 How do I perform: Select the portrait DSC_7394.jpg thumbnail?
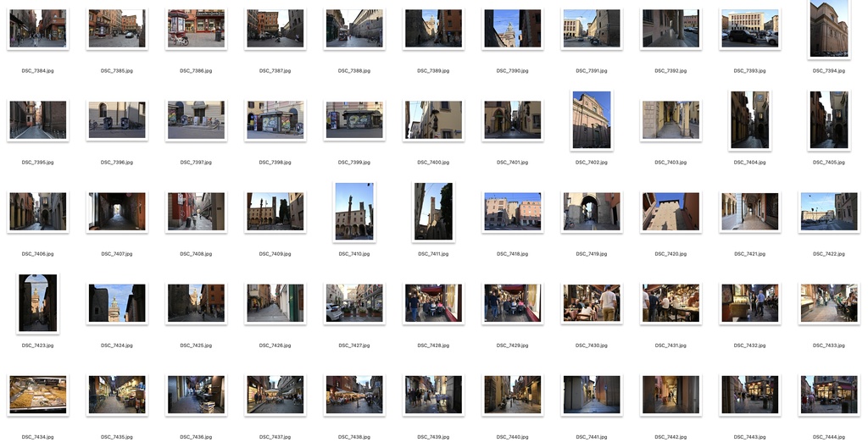pyautogui.click(x=829, y=28)
